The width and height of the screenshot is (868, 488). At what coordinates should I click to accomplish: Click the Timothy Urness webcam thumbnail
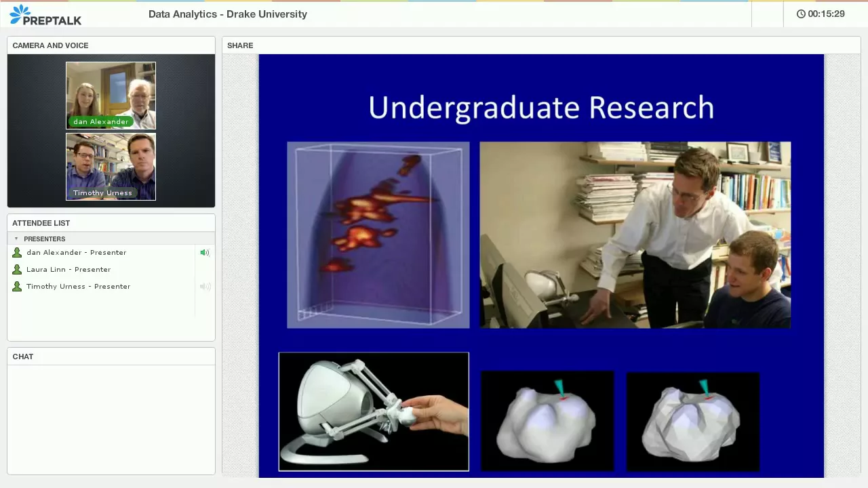point(111,166)
